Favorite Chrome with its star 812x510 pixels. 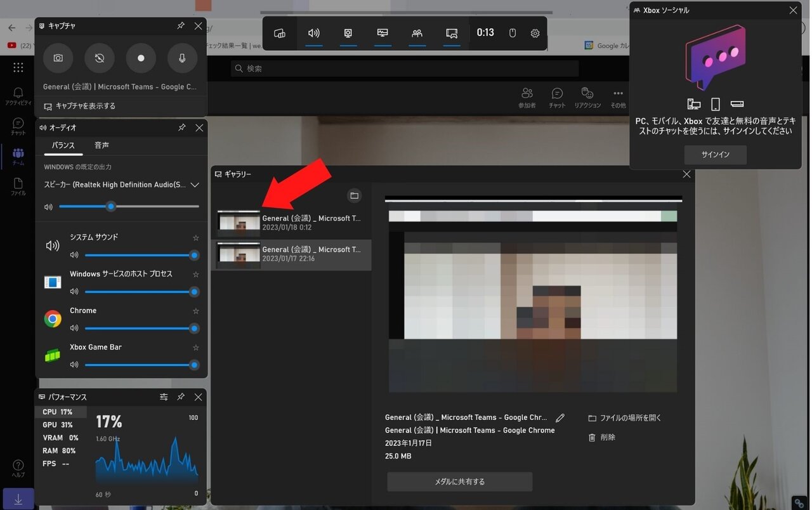click(x=195, y=311)
